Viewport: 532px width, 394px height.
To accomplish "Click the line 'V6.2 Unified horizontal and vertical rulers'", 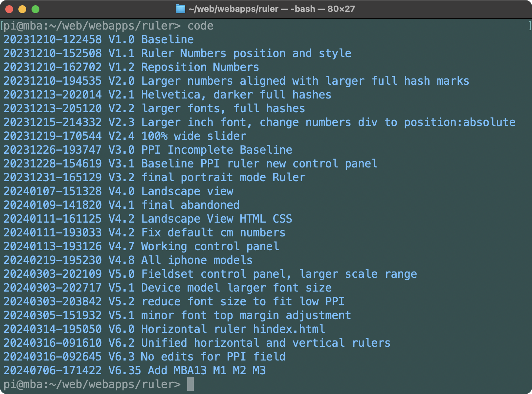I will (250, 343).
